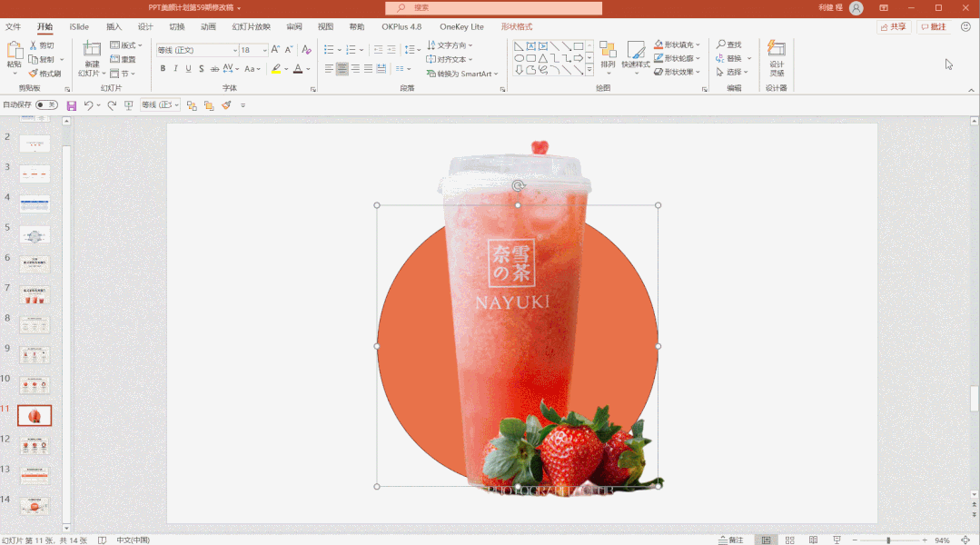The height and width of the screenshot is (545, 980).
Task: Save file via purple floppy icon
Action: click(71, 105)
